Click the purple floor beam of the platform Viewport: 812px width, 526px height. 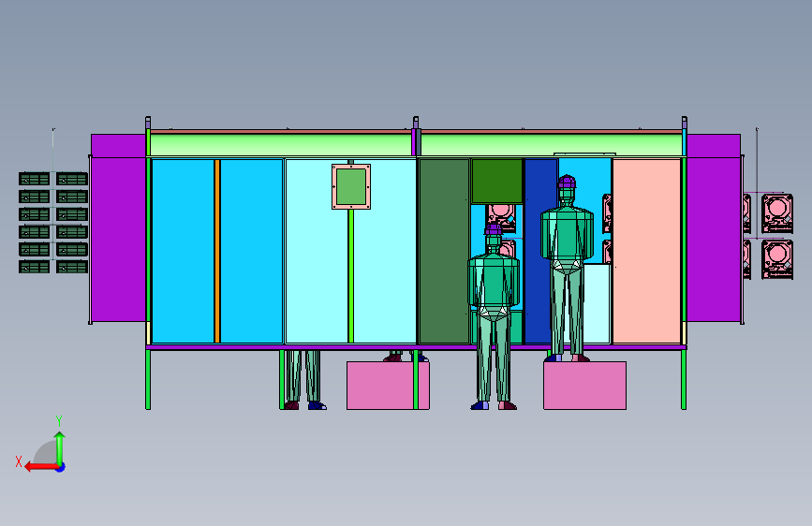point(416,347)
